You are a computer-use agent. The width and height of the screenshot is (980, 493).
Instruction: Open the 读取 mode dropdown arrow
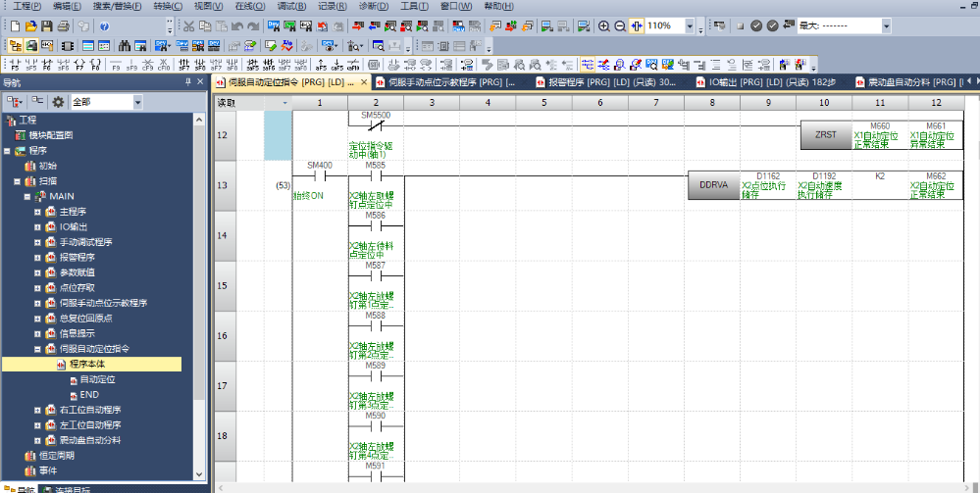(285, 103)
